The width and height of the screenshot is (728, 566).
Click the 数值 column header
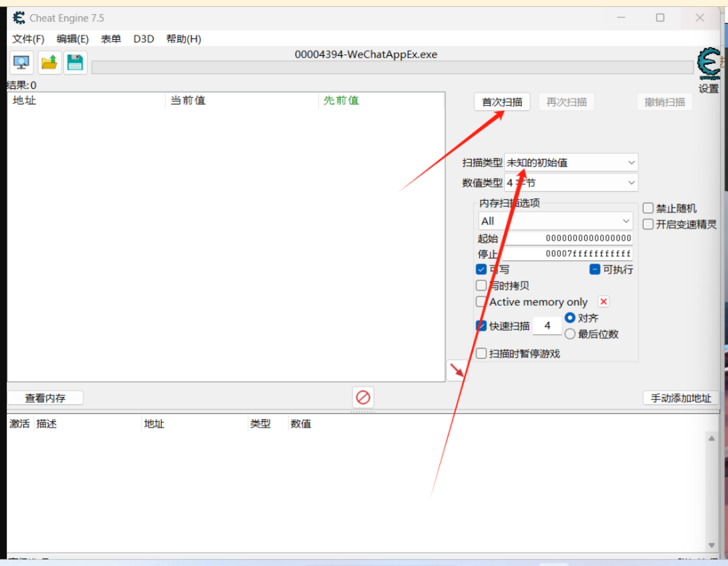coord(301,424)
